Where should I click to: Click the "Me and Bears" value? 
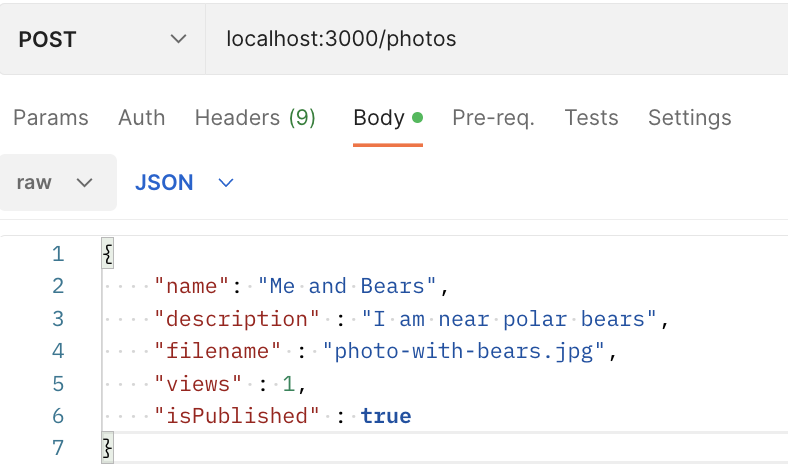pos(347,286)
